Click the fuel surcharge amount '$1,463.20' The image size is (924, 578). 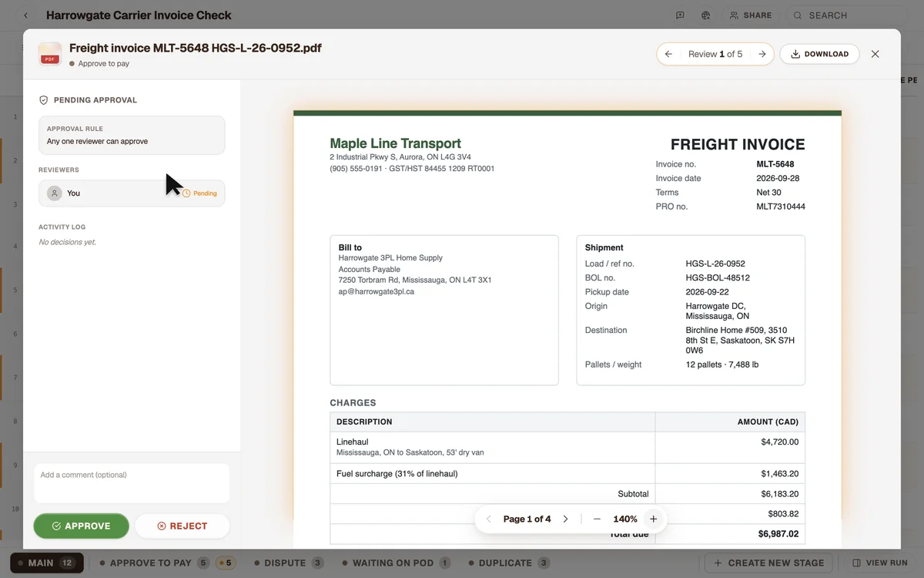click(779, 474)
